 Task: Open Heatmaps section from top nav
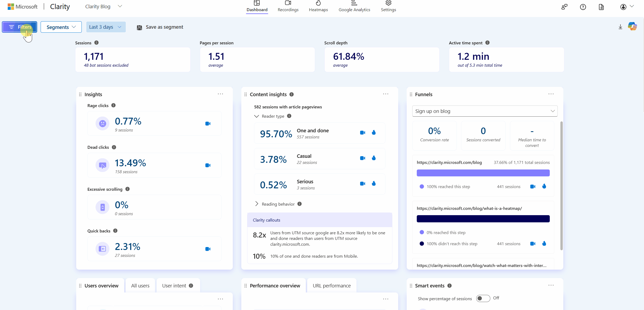coord(318,7)
